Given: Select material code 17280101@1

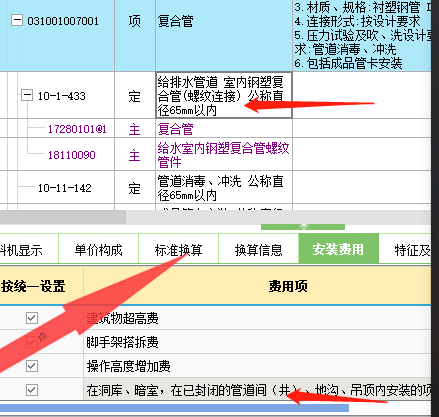Looking at the screenshot, I should [x=77, y=129].
